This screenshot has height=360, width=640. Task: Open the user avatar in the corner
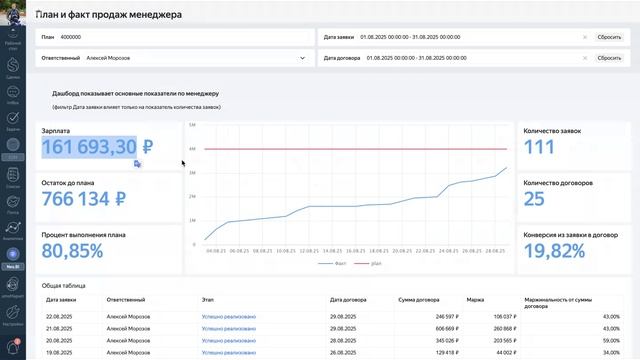point(13,12)
